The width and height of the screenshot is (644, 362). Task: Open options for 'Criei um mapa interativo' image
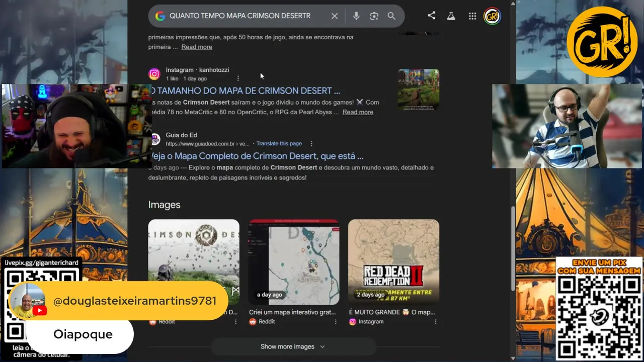point(336,322)
